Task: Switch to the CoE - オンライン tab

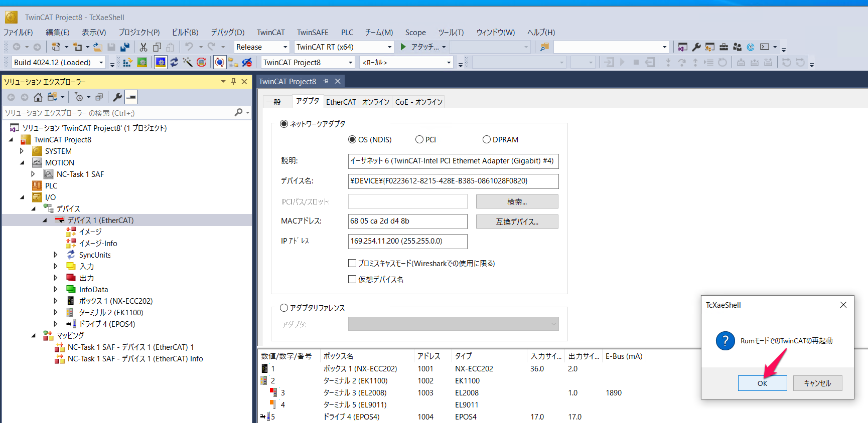Action: coord(419,102)
